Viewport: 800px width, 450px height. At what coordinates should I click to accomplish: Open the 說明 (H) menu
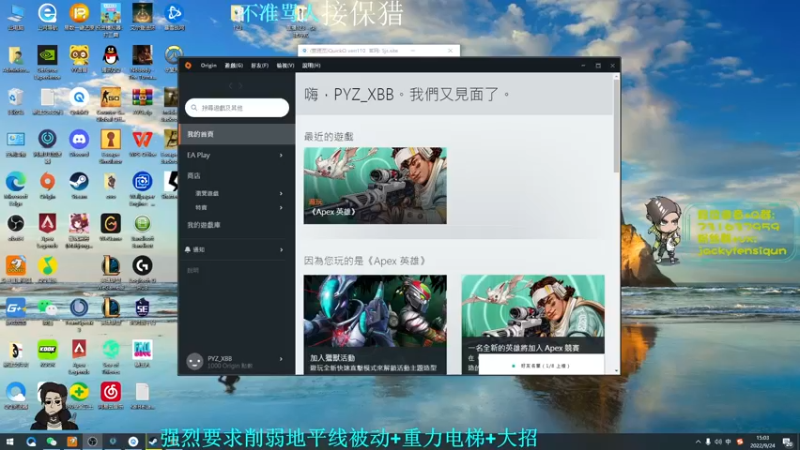click(311, 65)
